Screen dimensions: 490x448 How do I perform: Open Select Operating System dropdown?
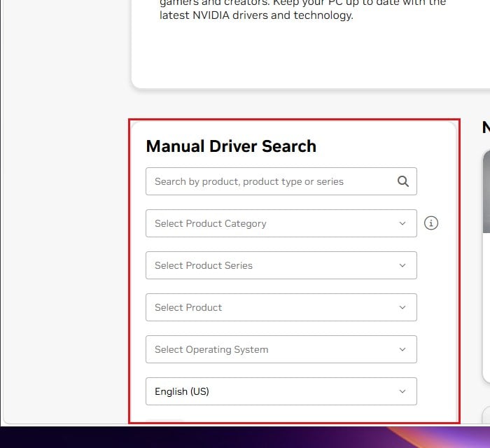pyautogui.click(x=281, y=349)
